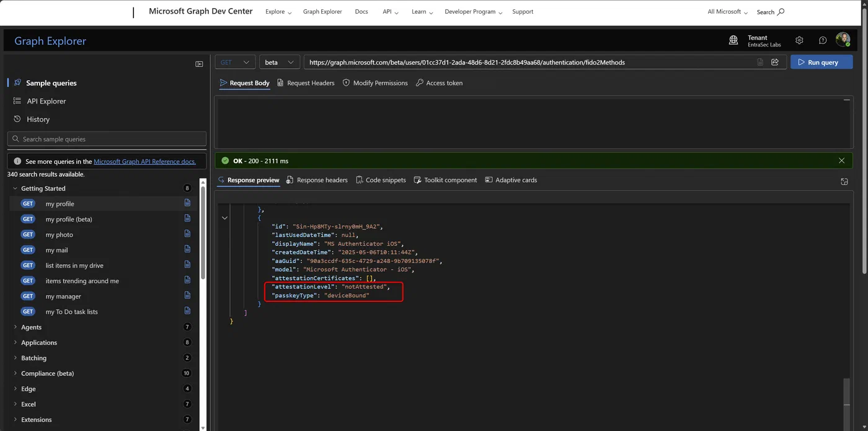Image resolution: width=868 pixels, height=431 pixels.
Task: Show the Adaptive cards tab
Action: pyautogui.click(x=511, y=180)
